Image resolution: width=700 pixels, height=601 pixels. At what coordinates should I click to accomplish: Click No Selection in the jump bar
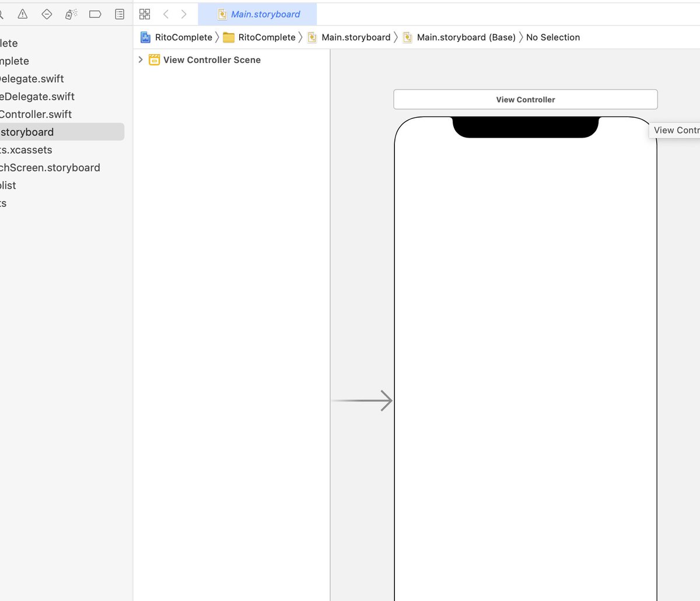pyautogui.click(x=553, y=37)
